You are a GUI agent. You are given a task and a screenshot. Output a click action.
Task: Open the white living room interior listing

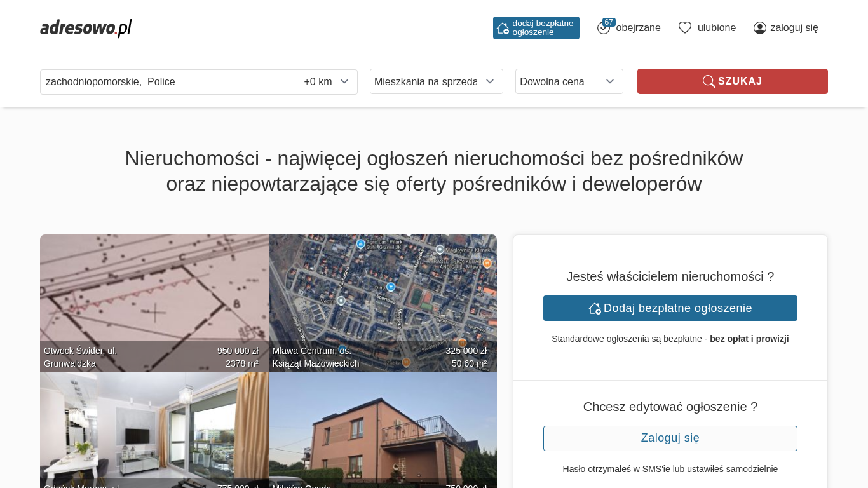click(154, 426)
